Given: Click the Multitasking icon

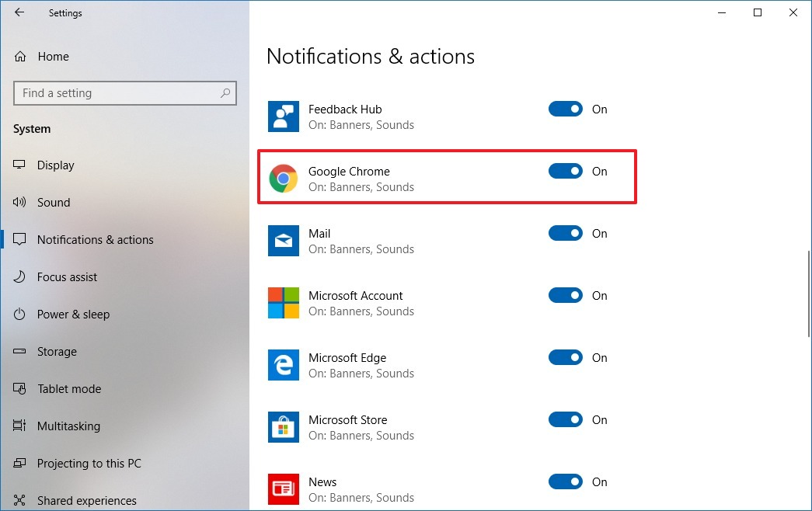Looking at the screenshot, I should pos(19,426).
